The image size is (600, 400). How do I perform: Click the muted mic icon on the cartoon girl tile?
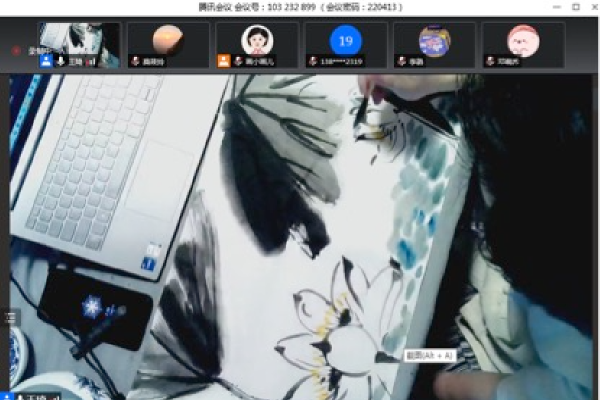[238, 61]
